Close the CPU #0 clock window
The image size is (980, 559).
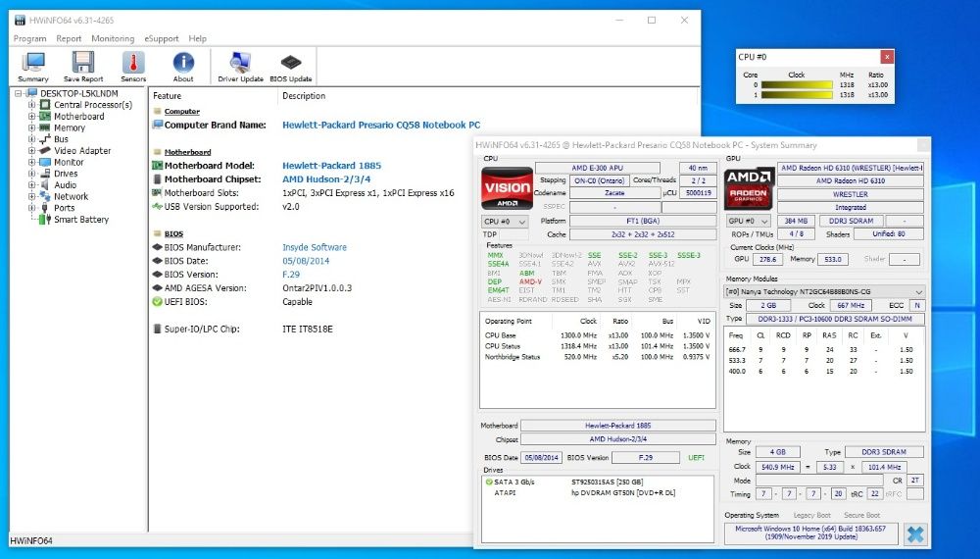click(887, 57)
